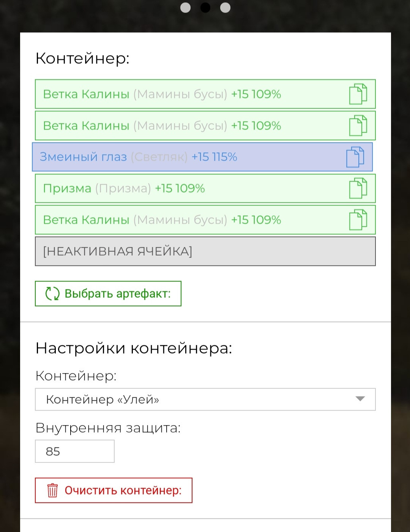410x532 pixels.
Task: Select the highlighted Змеиный глаз (Светляк) slot
Action: (202, 157)
